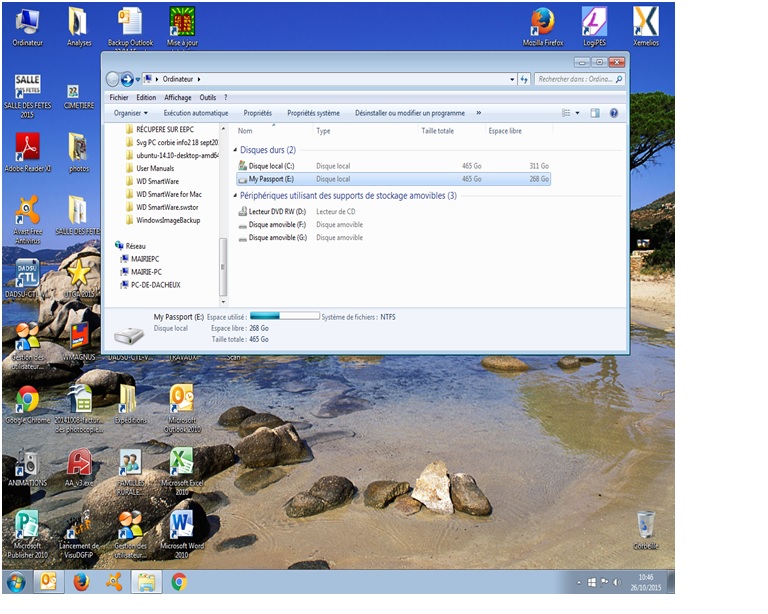
Task: Click Exécution automatique in toolbar
Action: pyautogui.click(x=196, y=113)
